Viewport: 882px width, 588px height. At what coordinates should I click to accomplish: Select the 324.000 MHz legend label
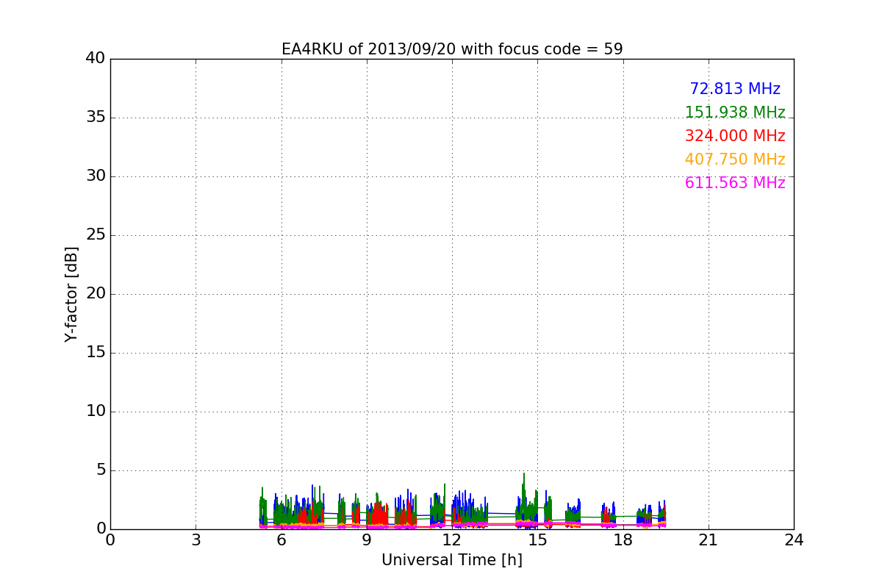point(735,136)
